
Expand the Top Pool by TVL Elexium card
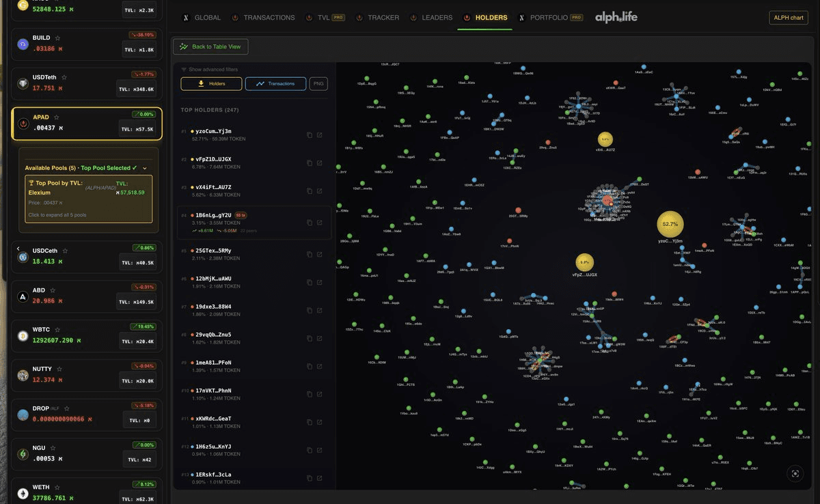pyautogui.click(x=88, y=199)
